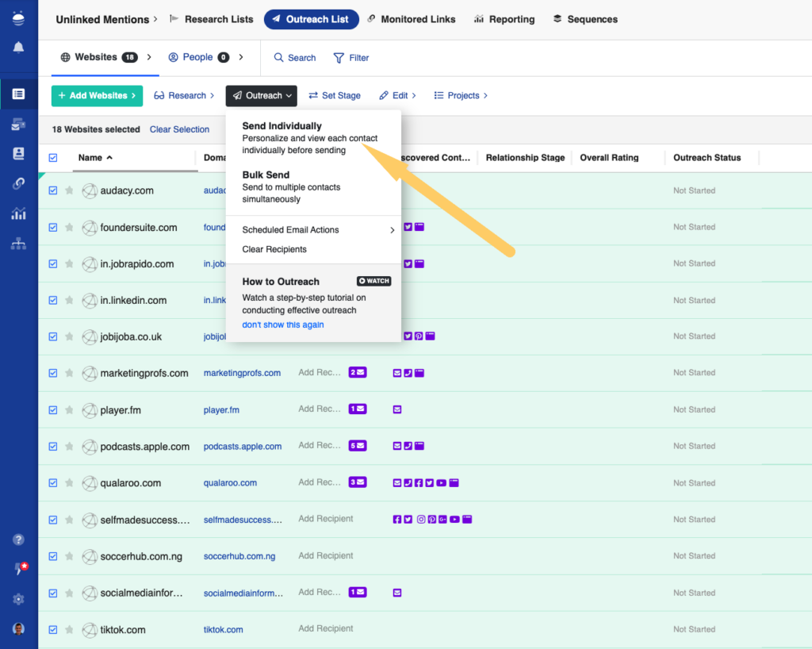
Task: Switch to the Monitored Links tab
Action: pos(412,19)
